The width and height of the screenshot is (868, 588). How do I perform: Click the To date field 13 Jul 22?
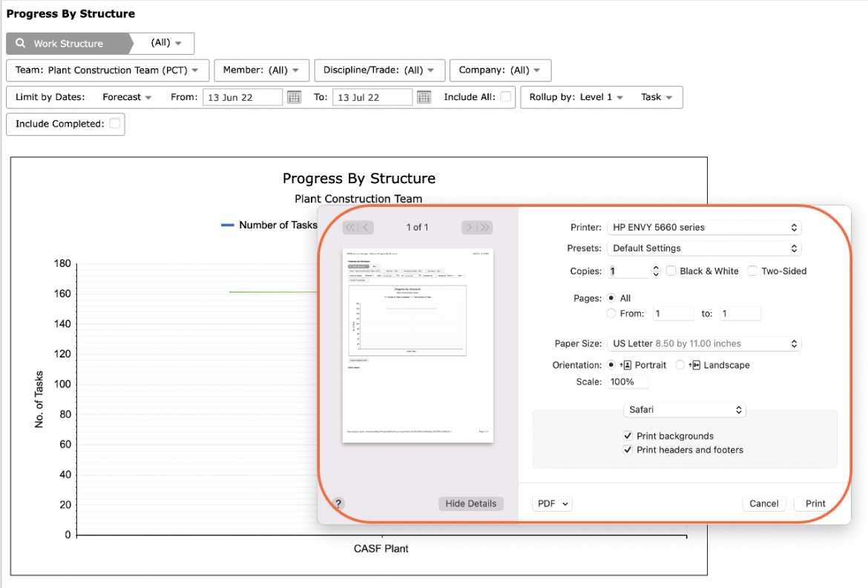point(372,97)
